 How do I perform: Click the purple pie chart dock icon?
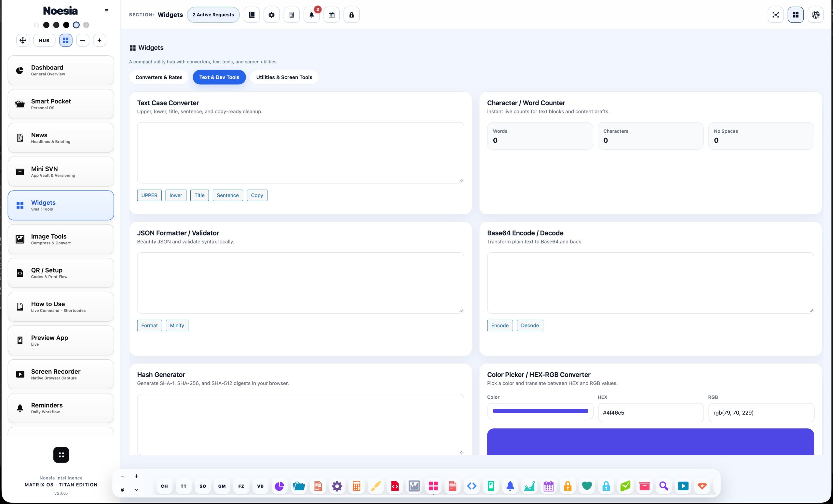pyautogui.click(x=279, y=486)
